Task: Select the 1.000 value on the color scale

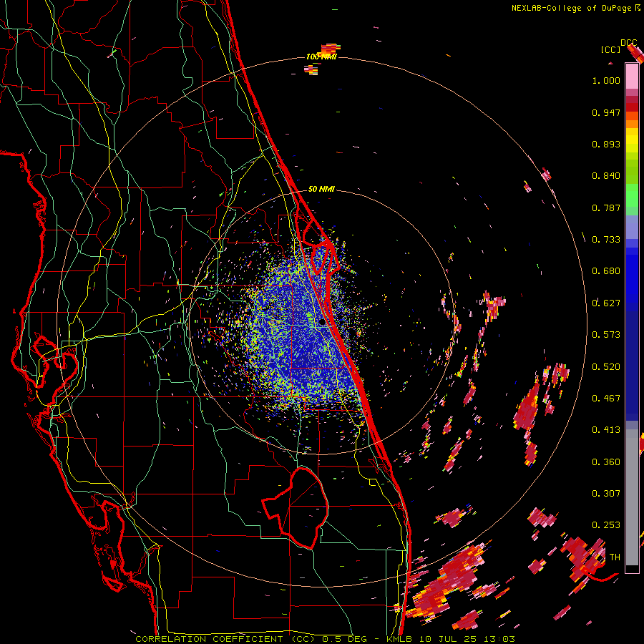Action: click(x=606, y=80)
